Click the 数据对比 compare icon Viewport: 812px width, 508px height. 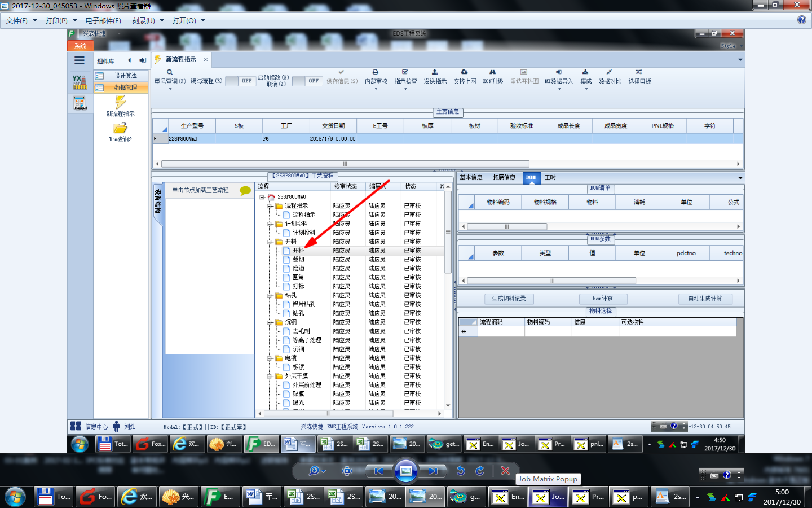pyautogui.click(x=609, y=72)
